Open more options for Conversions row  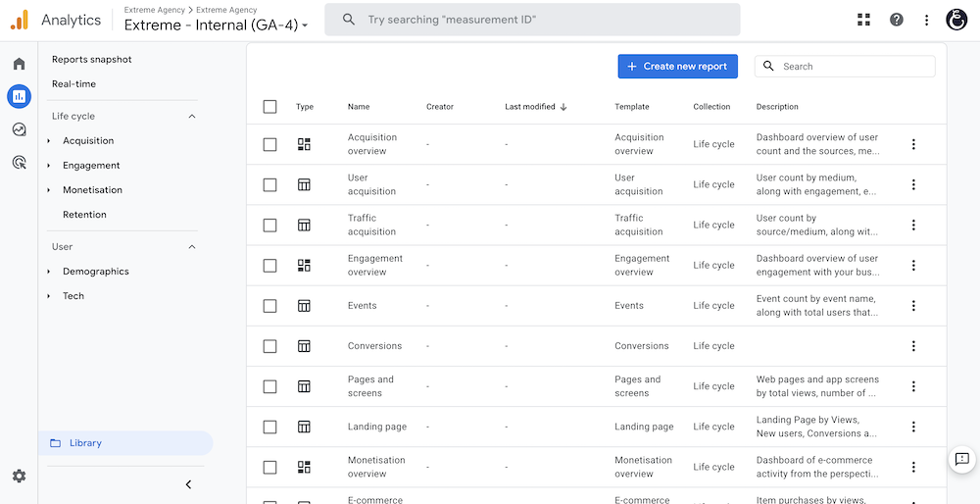[913, 346]
